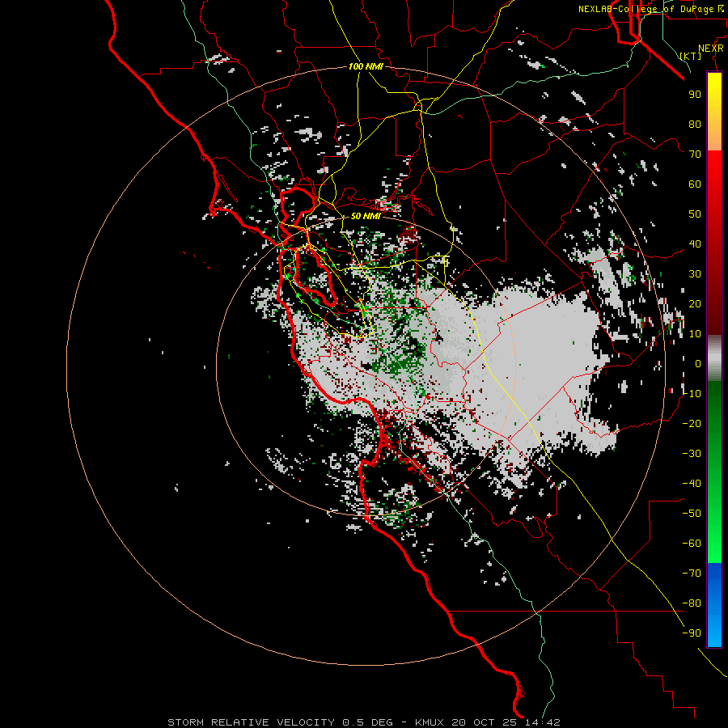The height and width of the screenshot is (728, 728).
Task: Click the "-50" value on the velocity scale
Action: pos(692,514)
